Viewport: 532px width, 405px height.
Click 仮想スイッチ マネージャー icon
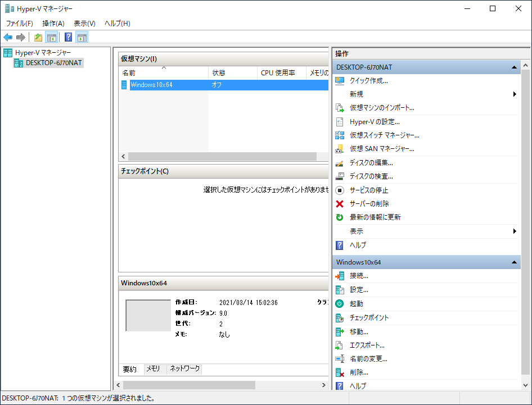340,135
